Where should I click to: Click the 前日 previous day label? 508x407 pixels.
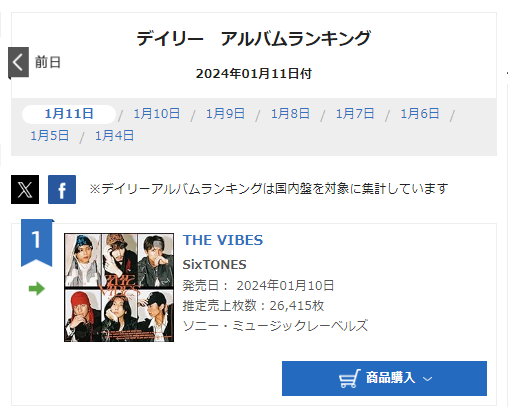[x=48, y=62]
